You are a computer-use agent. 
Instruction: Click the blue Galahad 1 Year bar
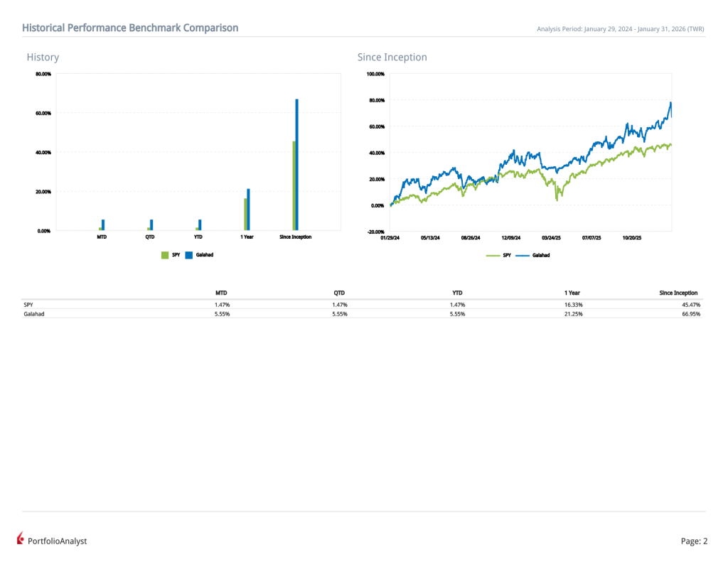tap(248, 210)
